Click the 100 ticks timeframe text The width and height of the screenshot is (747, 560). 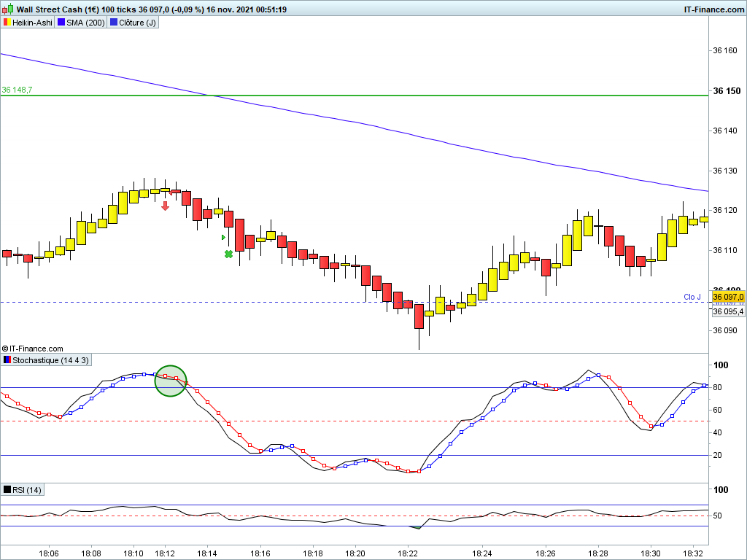pos(119,9)
